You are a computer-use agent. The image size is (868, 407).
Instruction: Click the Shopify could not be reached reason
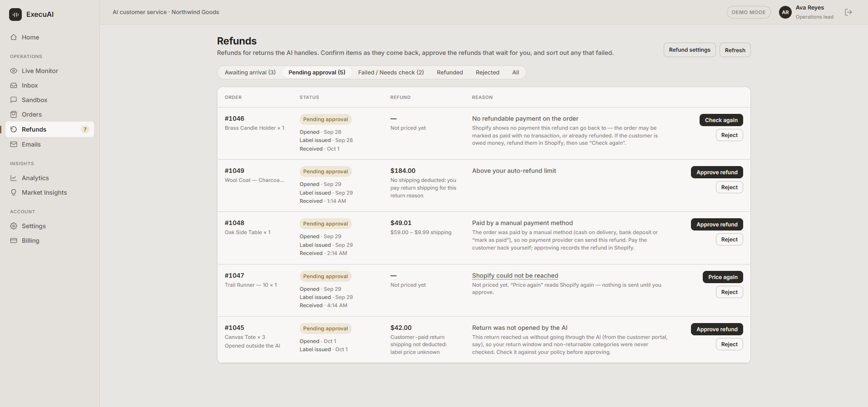click(x=515, y=275)
